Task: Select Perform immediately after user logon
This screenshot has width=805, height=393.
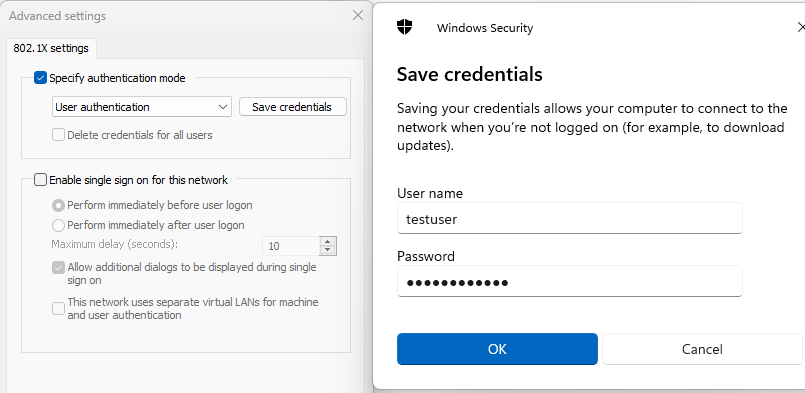Action: tap(59, 225)
